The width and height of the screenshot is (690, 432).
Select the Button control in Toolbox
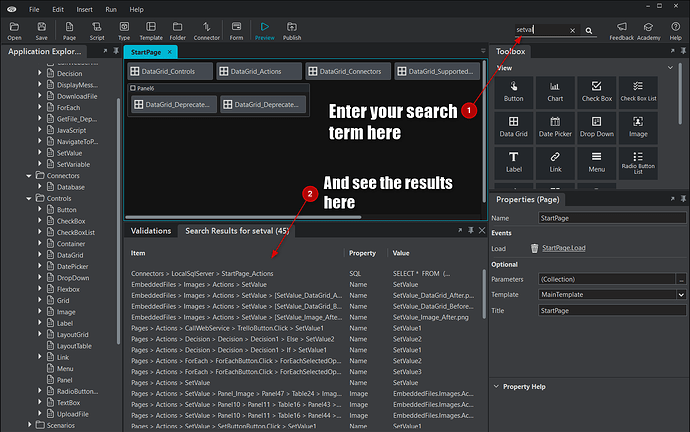pyautogui.click(x=514, y=92)
